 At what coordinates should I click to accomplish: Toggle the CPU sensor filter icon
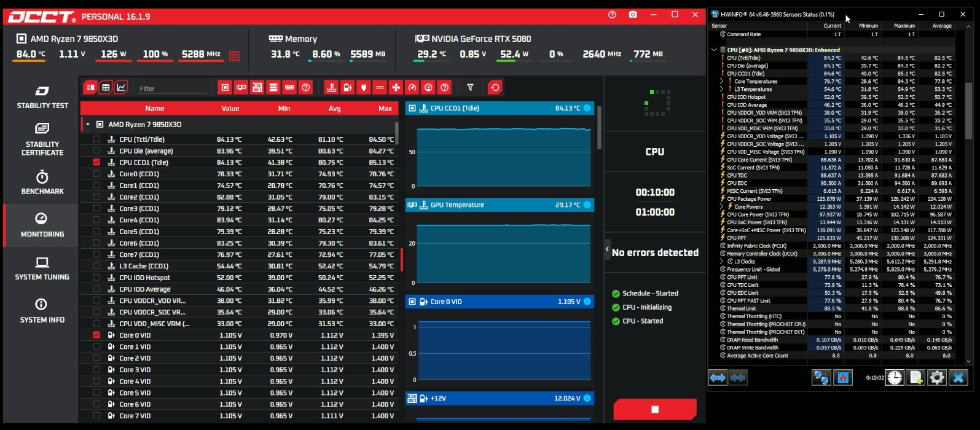tap(225, 88)
